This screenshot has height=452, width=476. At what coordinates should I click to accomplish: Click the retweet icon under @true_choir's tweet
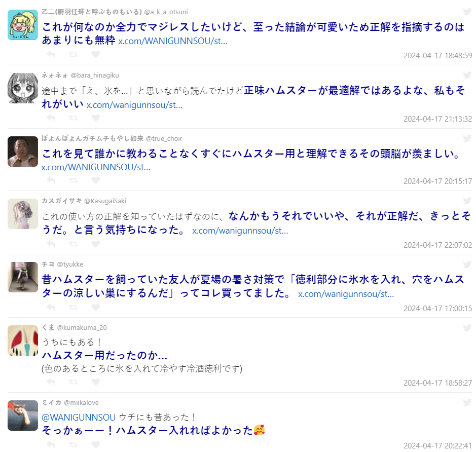(x=73, y=180)
